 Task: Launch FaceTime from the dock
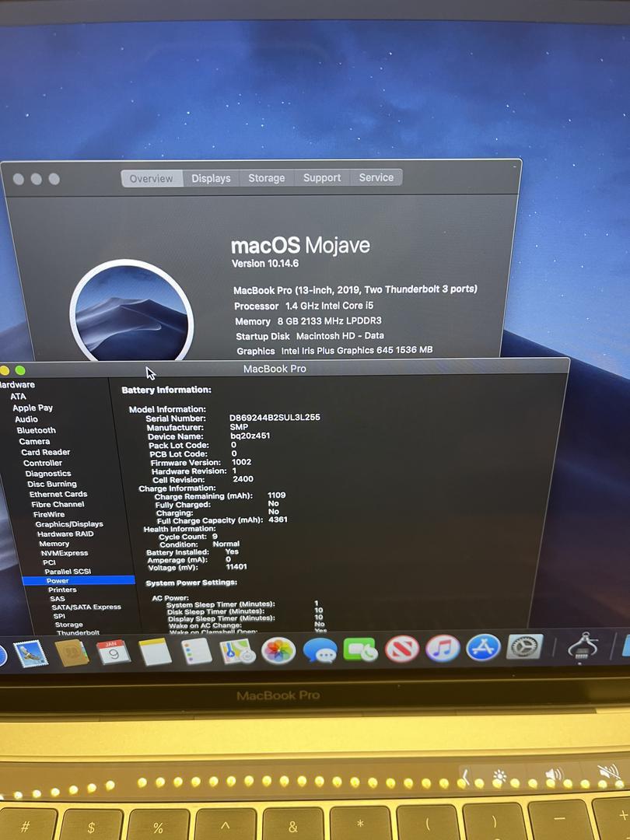click(360, 649)
